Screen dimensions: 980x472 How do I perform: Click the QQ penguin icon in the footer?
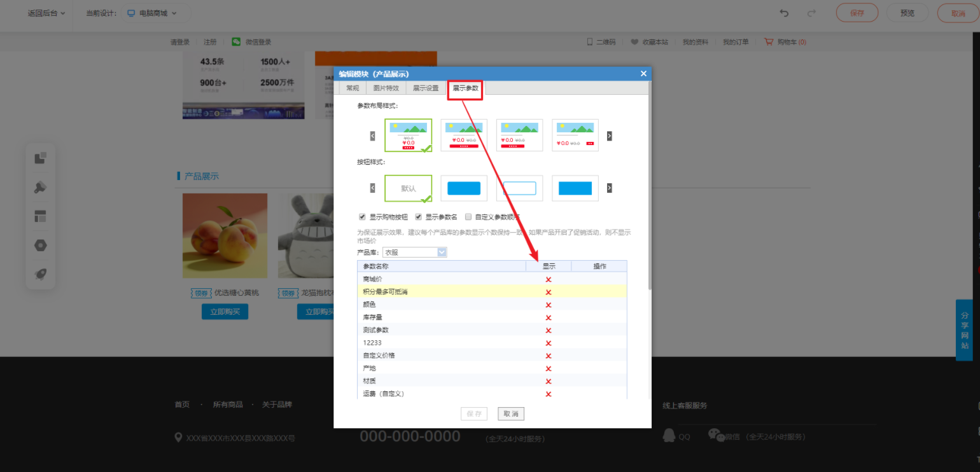click(669, 435)
